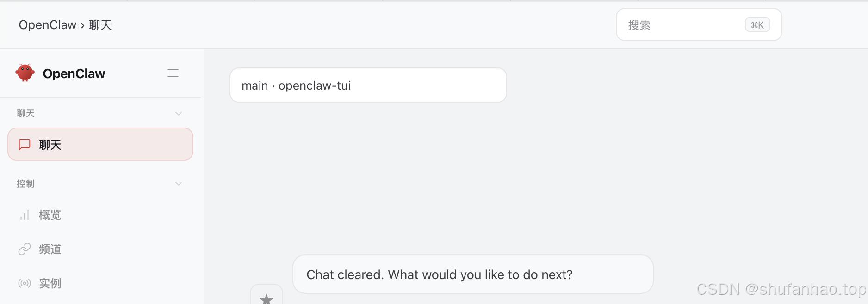Select the highlighted 聊天 sidebar item
868x304 pixels.
[x=100, y=145]
